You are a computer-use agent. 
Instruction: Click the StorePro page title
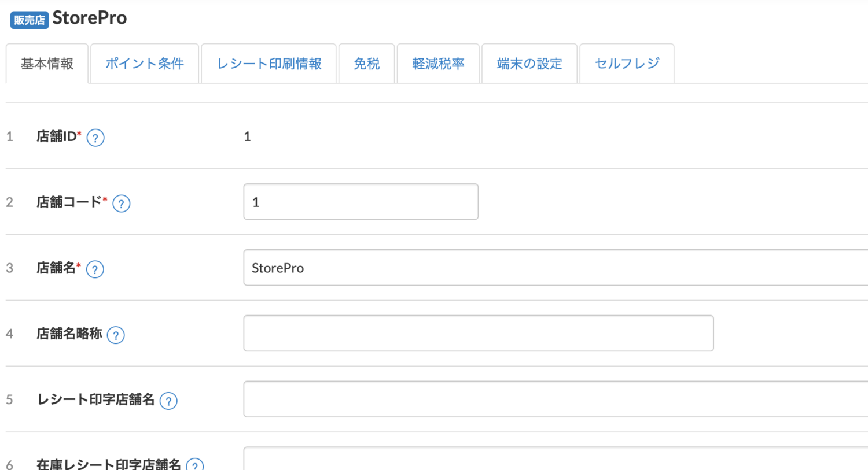[90, 18]
